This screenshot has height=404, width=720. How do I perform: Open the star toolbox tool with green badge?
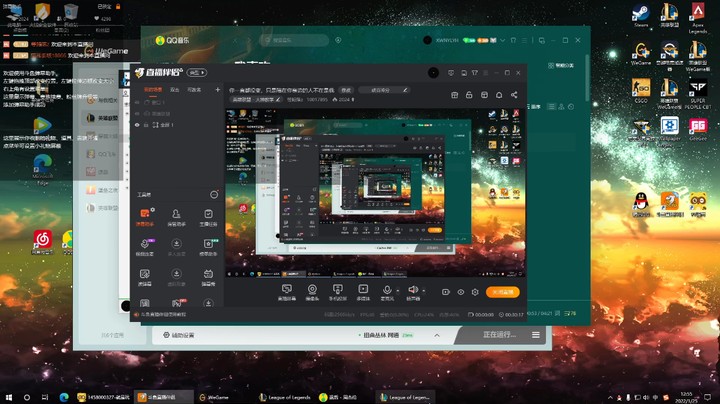pos(208,247)
